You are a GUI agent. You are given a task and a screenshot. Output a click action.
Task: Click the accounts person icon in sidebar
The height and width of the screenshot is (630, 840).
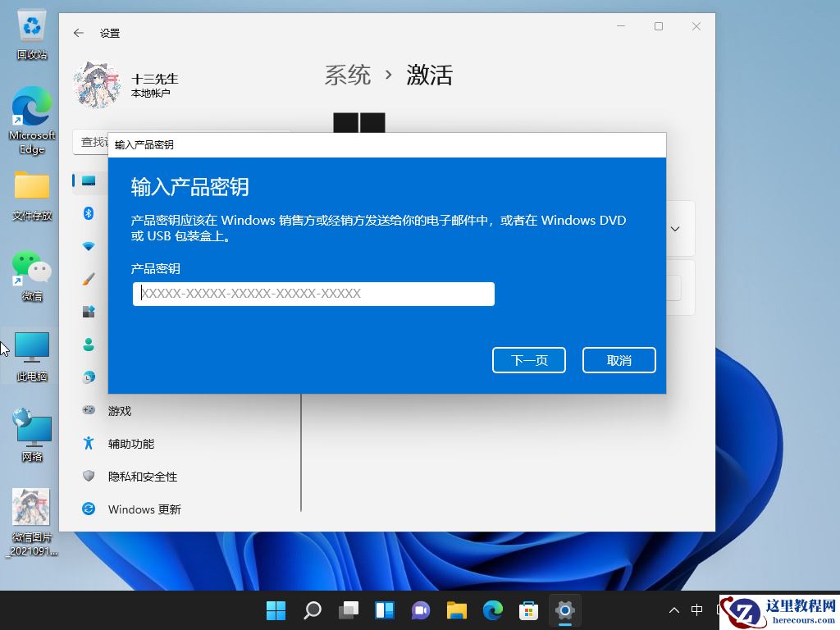[x=88, y=345]
